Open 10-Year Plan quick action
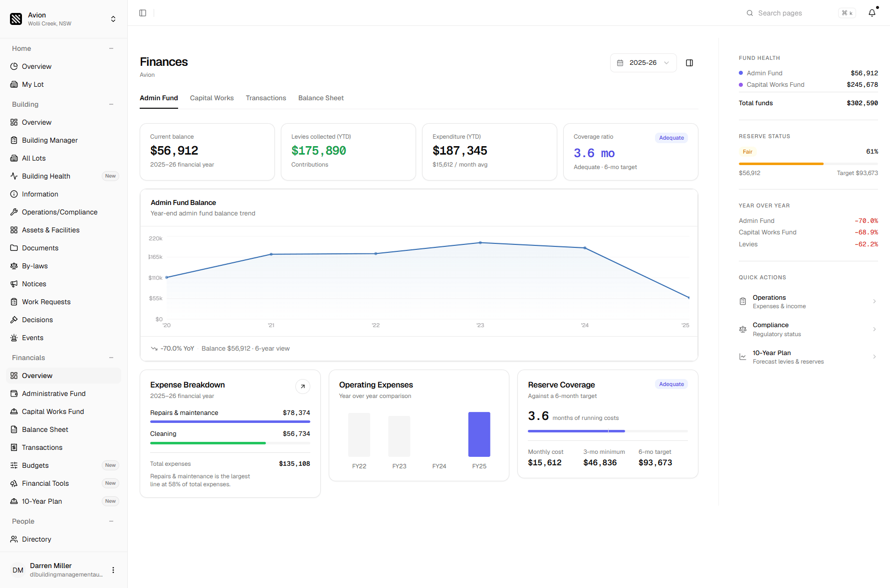Screen dimensions: 890x588 (x=808, y=357)
